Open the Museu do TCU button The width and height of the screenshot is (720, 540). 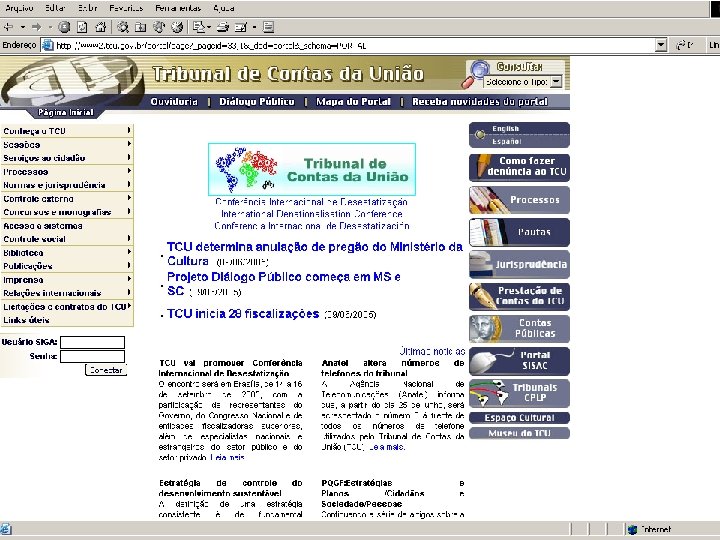(x=519, y=433)
